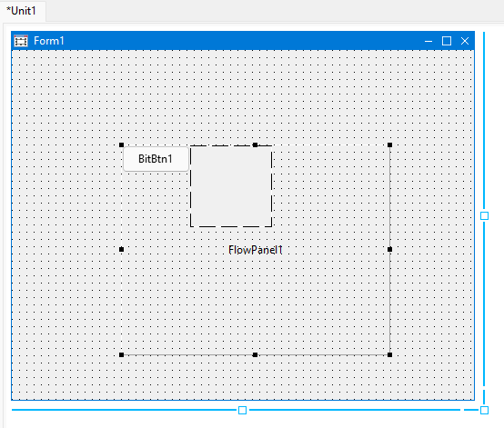Close the Form1 designer window
Image resolution: width=504 pixels, height=428 pixels.
(465, 41)
